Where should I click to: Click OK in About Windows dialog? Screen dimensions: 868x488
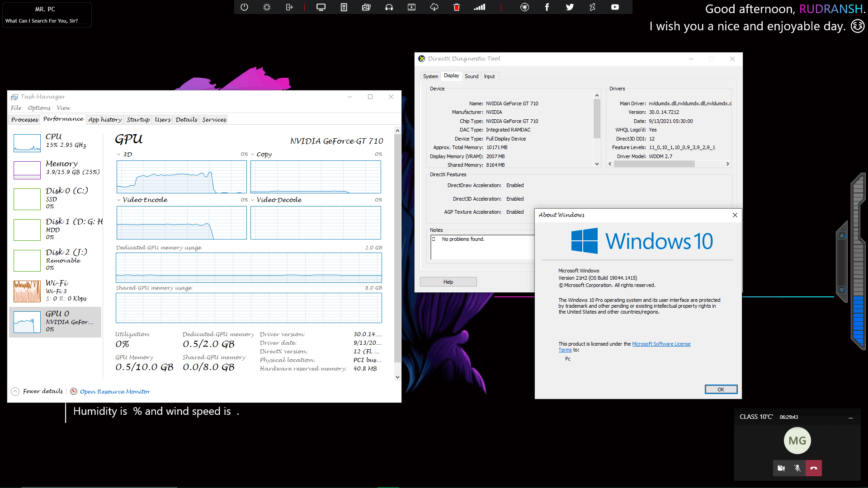721,389
